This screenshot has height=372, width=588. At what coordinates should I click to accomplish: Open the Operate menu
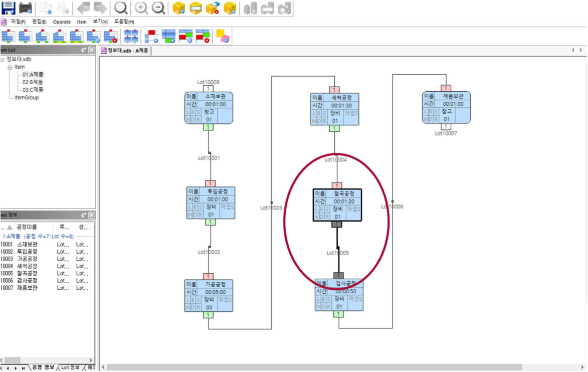62,22
